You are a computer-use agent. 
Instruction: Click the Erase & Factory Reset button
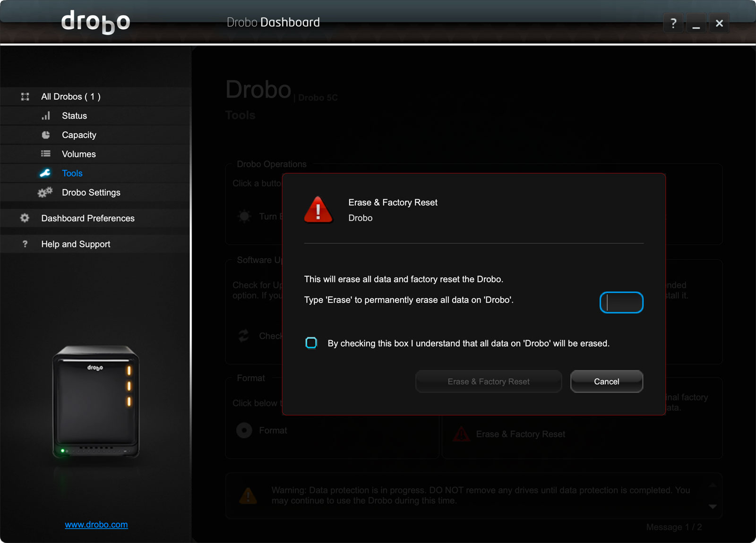[x=488, y=382]
